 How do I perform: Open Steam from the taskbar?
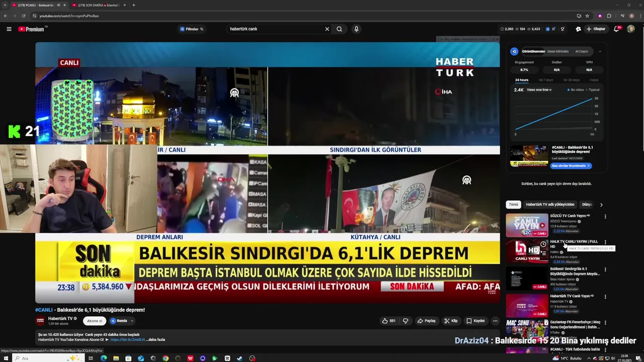[x=240, y=358]
